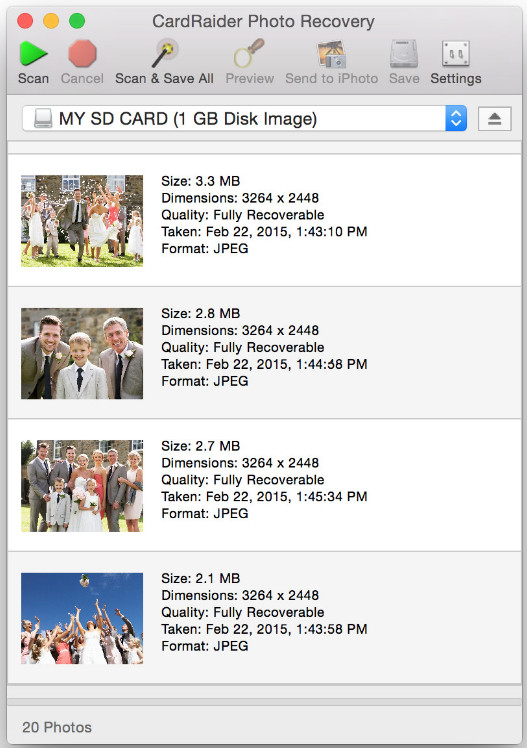Image resolution: width=527 pixels, height=748 pixels.
Task: Click the small disk icon inside the volume selector
Action: click(x=43, y=118)
